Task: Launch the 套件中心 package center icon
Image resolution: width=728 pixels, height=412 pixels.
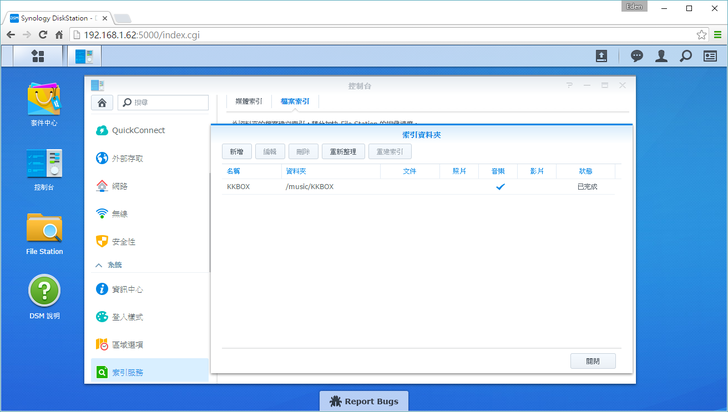Action: [x=44, y=104]
